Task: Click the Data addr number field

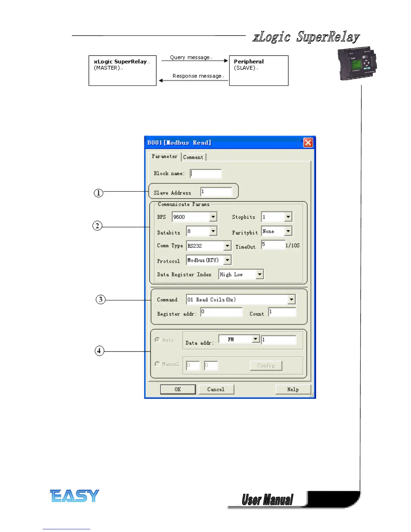Action: (x=279, y=340)
